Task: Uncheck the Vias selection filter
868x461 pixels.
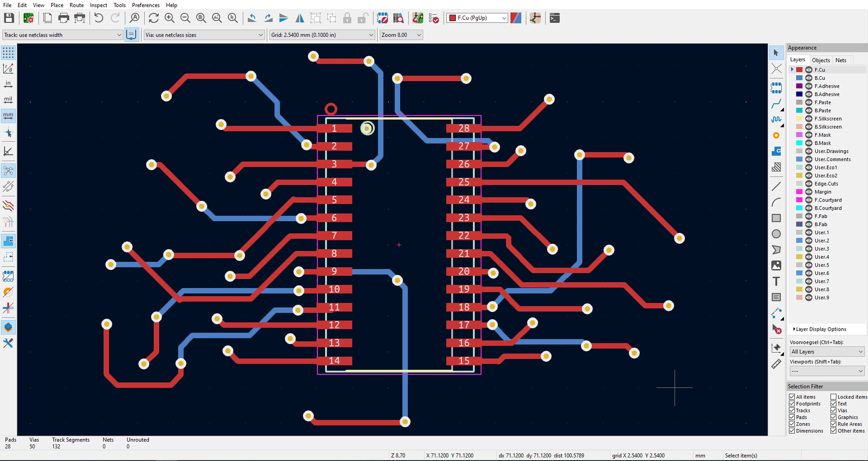Action: (x=833, y=410)
